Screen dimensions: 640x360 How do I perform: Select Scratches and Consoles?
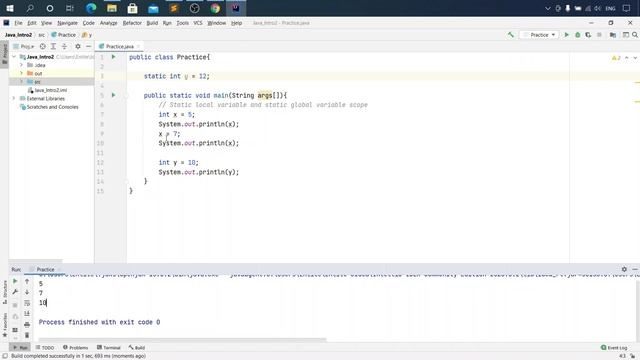coord(52,107)
